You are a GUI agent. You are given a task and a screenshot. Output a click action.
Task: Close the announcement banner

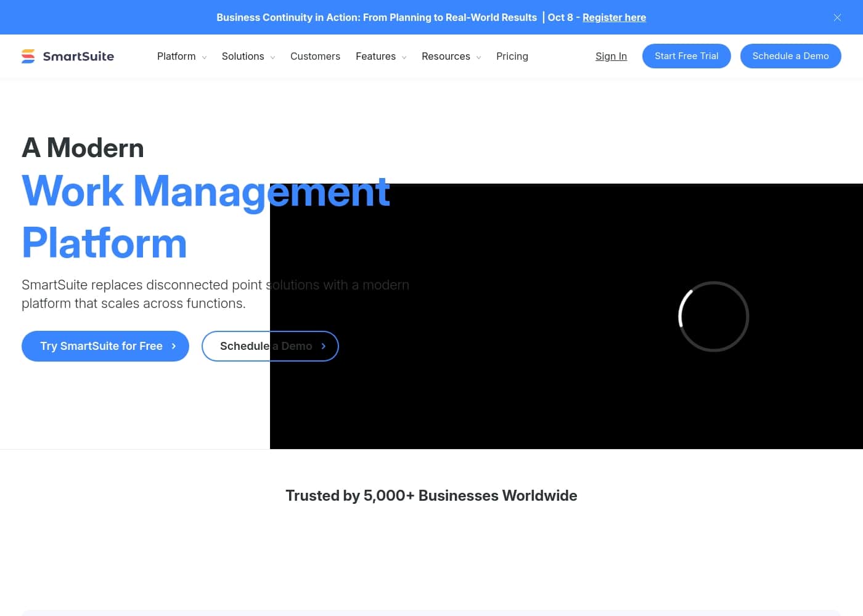837,17
